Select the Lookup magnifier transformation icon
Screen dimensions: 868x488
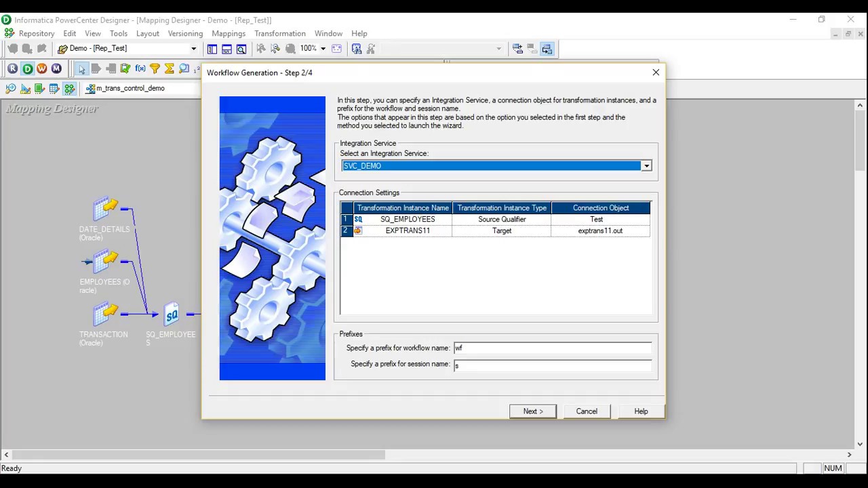184,68
